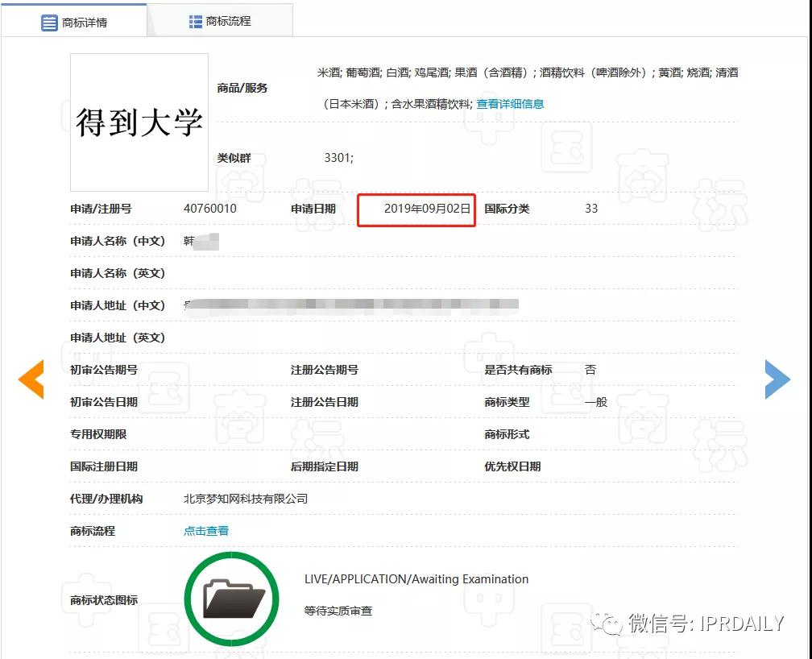812x659 pixels.
Task: Select the 否 shared trademark value
Action: point(590,370)
